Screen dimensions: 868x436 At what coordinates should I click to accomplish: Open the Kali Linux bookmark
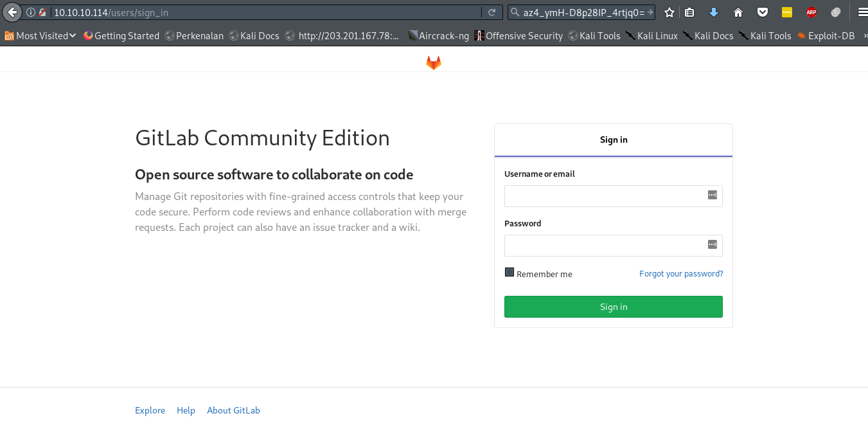tap(651, 36)
